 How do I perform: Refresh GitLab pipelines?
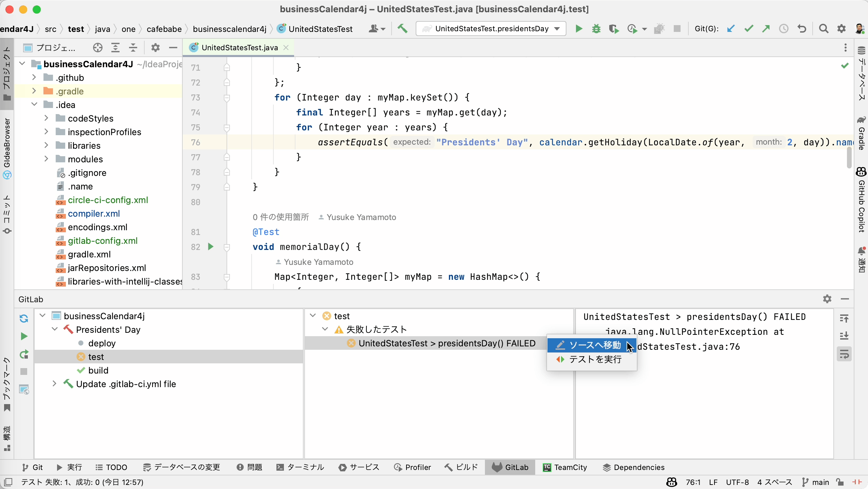pyautogui.click(x=24, y=319)
